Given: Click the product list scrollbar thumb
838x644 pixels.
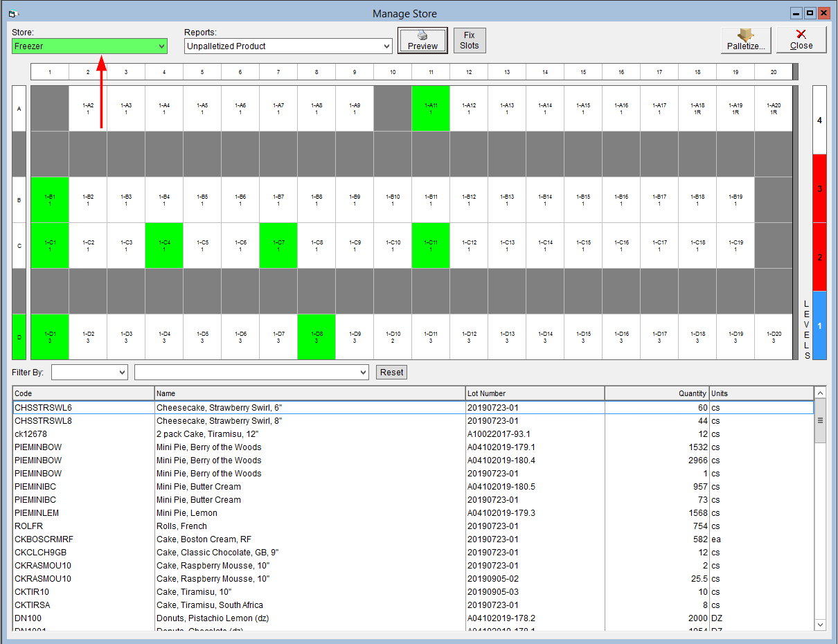Looking at the screenshot, I should 821,420.
